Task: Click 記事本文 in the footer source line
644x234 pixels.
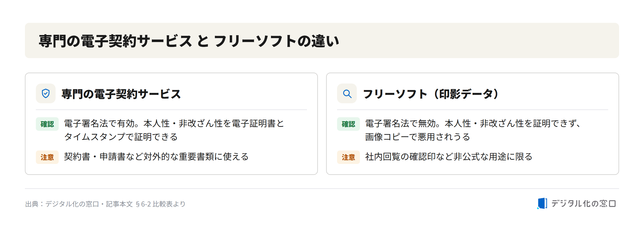Action: (119, 204)
